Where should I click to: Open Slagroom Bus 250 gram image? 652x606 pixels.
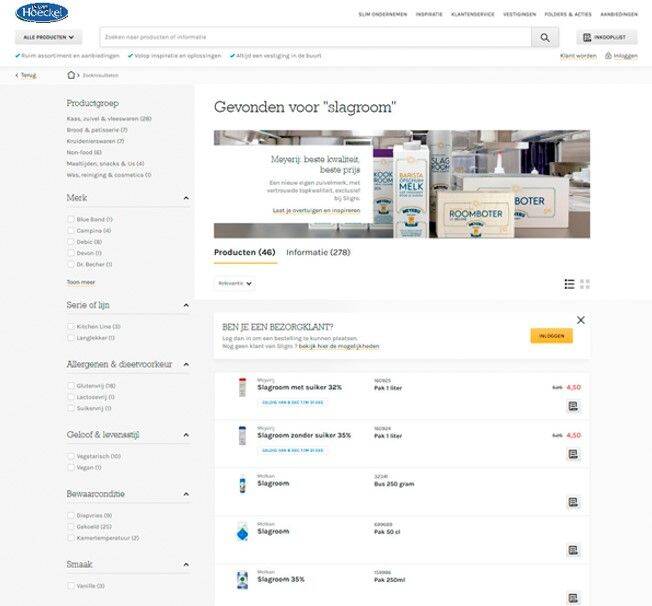pos(242,484)
